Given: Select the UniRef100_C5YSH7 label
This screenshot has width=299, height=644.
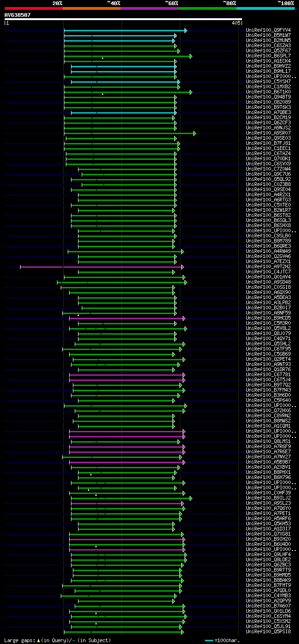Looking at the screenshot, I should pyautogui.click(x=268, y=82).
